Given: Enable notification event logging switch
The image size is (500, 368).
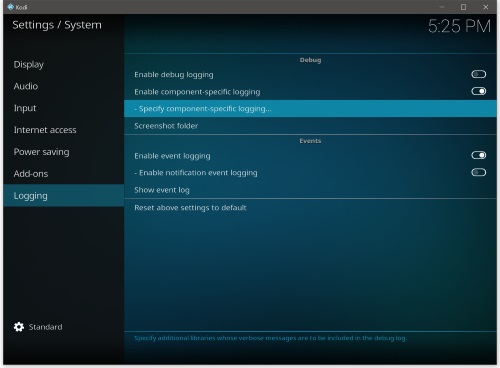Looking at the screenshot, I should point(479,172).
